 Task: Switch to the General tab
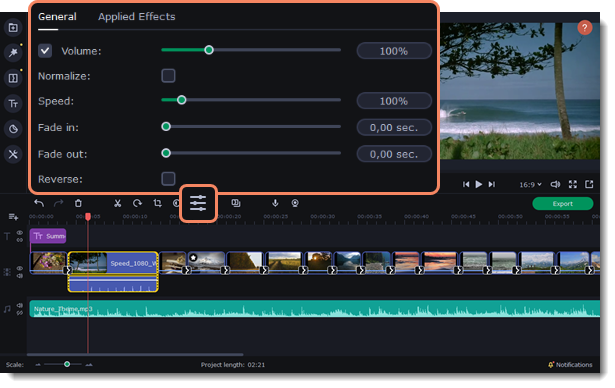tap(57, 16)
